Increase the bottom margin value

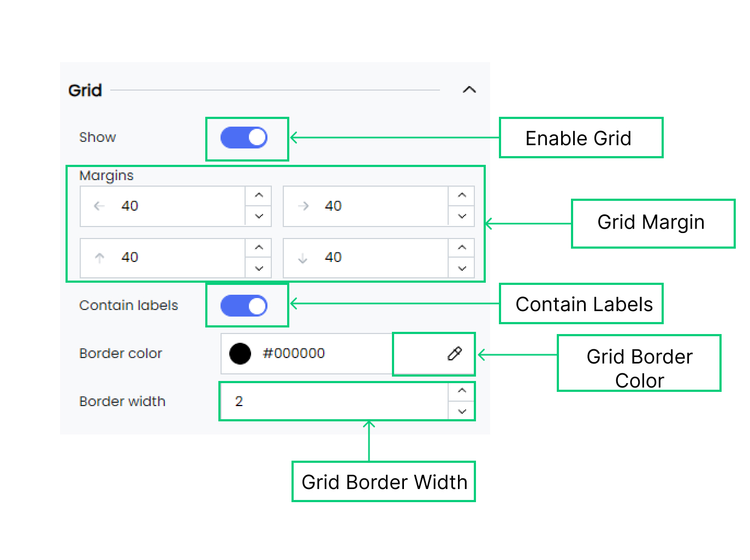pyautogui.click(x=462, y=247)
